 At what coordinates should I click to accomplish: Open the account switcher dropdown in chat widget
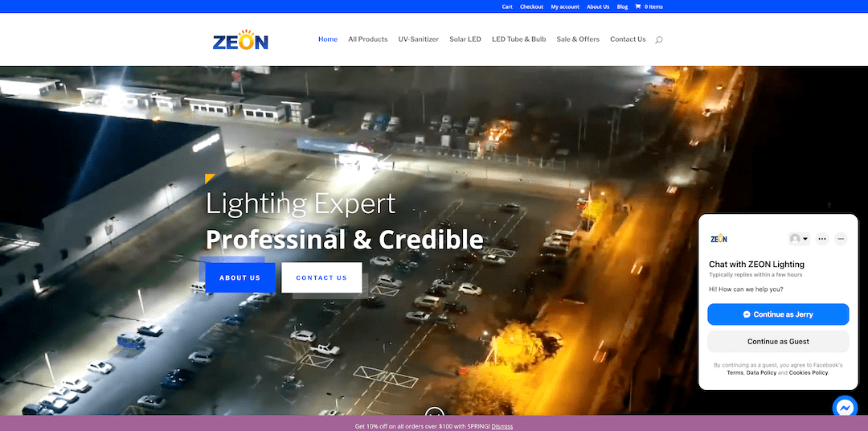pos(800,239)
